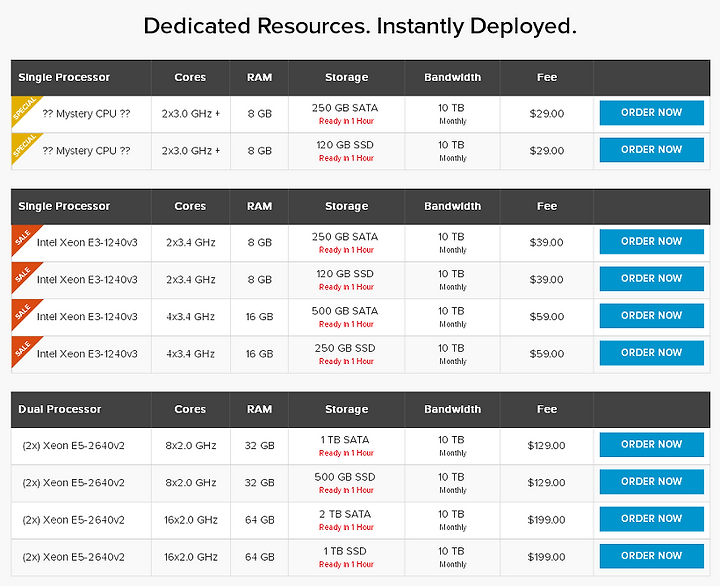
Task: Click '10 TB Monthly' in the 500 GB SSD row
Action: coord(452,483)
